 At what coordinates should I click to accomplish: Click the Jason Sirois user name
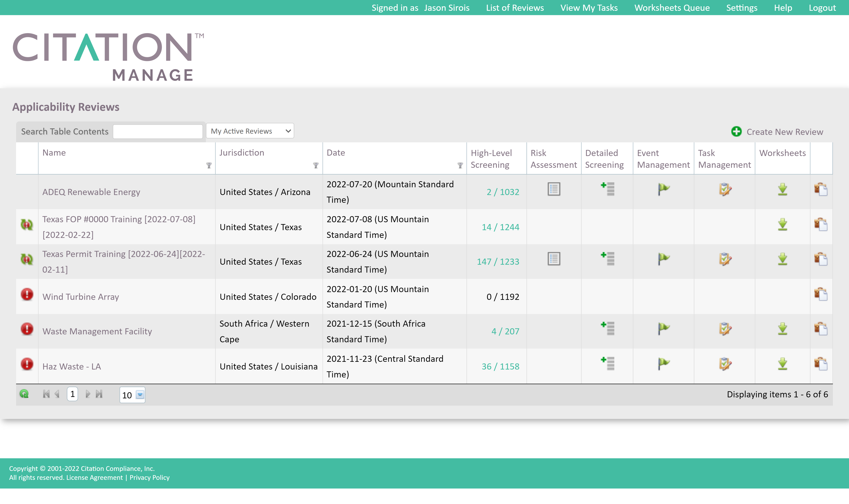[x=447, y=8]
